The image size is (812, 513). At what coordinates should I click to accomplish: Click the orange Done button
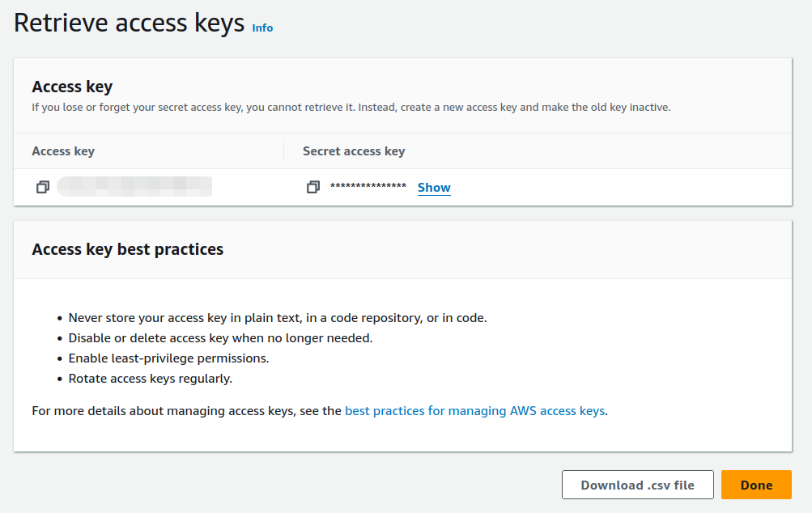point(756,485)
